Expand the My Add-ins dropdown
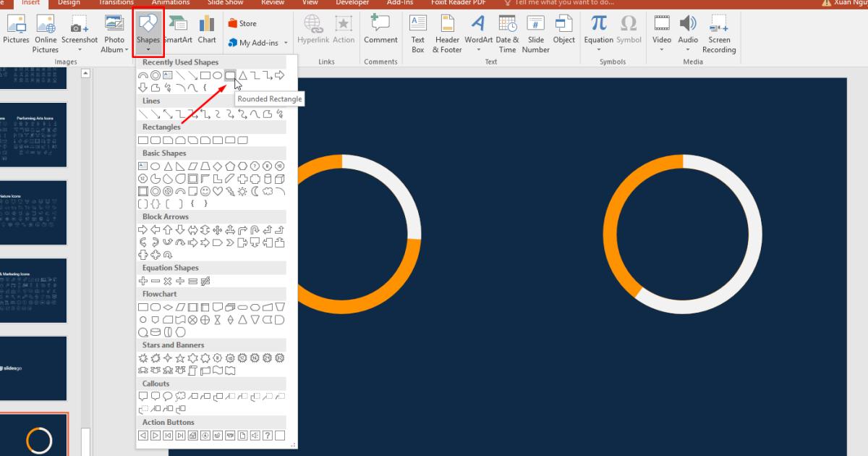 point(286,43)
